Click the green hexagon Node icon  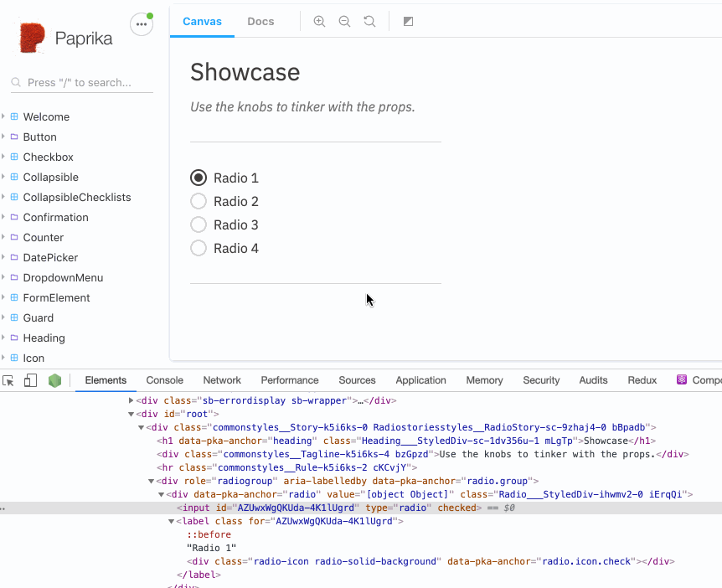pyautogui.click(x=54, y=380)
